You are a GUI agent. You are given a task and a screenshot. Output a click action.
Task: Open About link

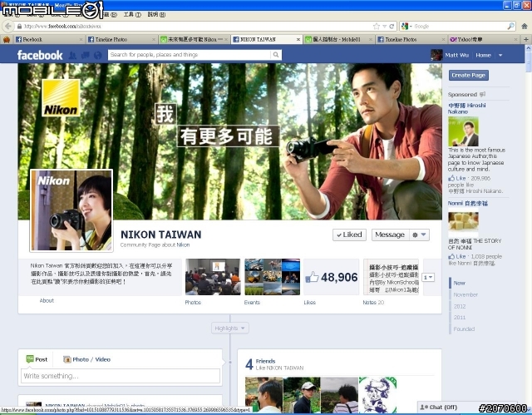(47, 300)
